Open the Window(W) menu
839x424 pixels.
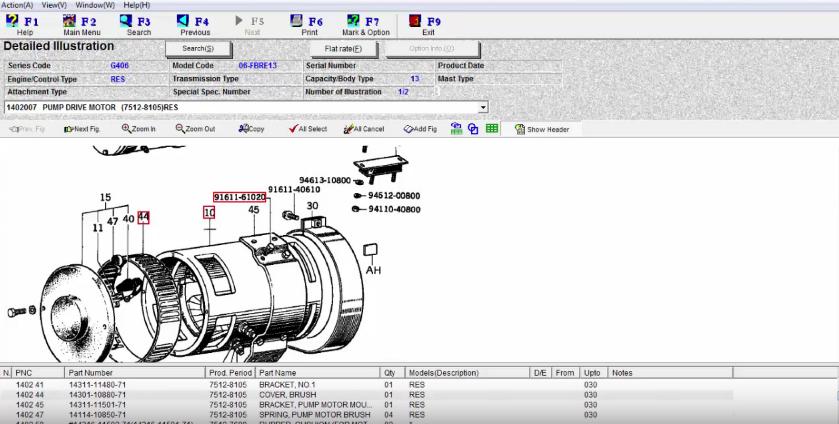95,5
